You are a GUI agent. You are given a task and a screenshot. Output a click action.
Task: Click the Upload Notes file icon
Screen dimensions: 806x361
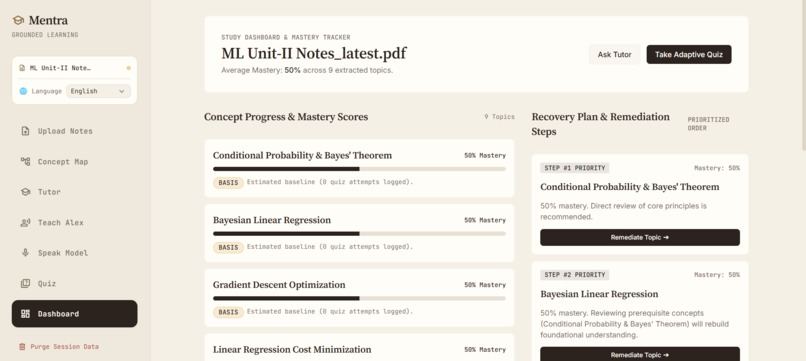25,131
